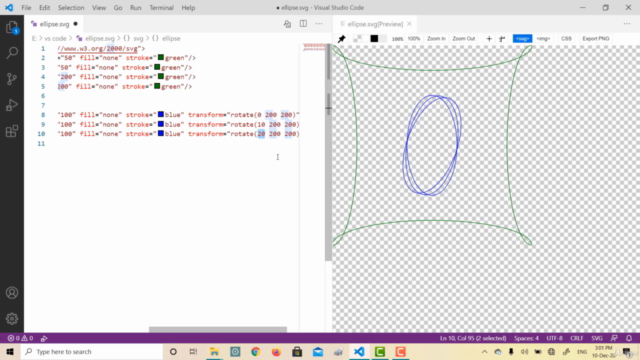Open the View menu

99,7
